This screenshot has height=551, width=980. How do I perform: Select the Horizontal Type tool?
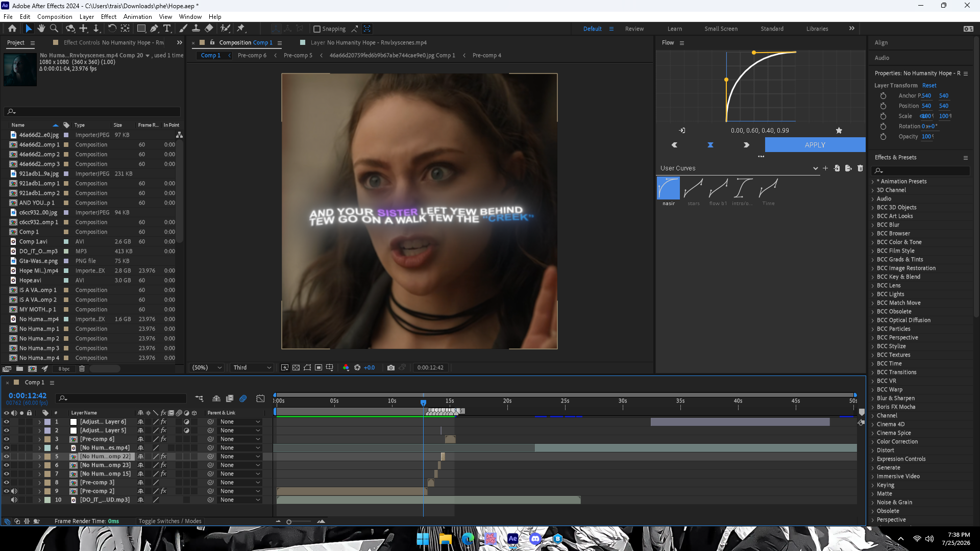[x=167, y=29]
